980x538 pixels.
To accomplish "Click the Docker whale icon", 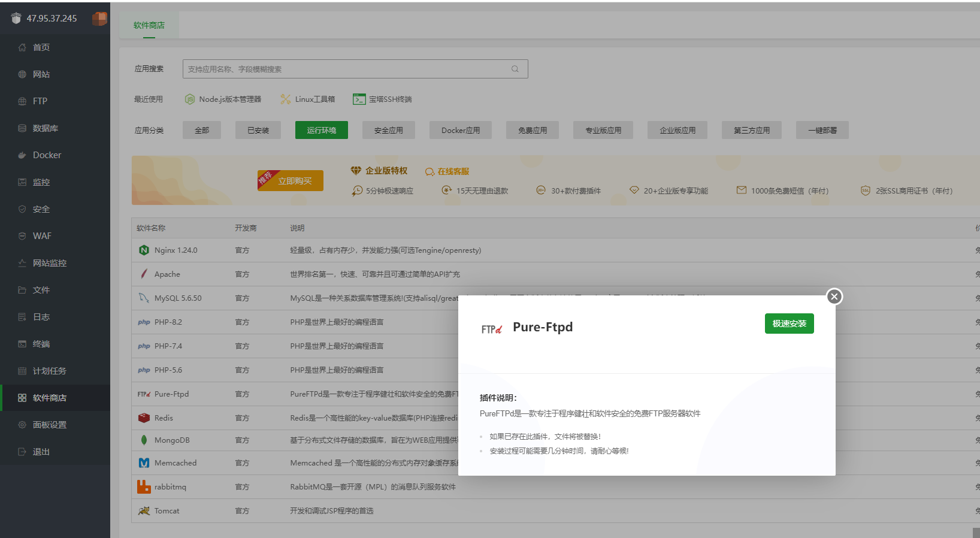I will [x=22, y=155].
